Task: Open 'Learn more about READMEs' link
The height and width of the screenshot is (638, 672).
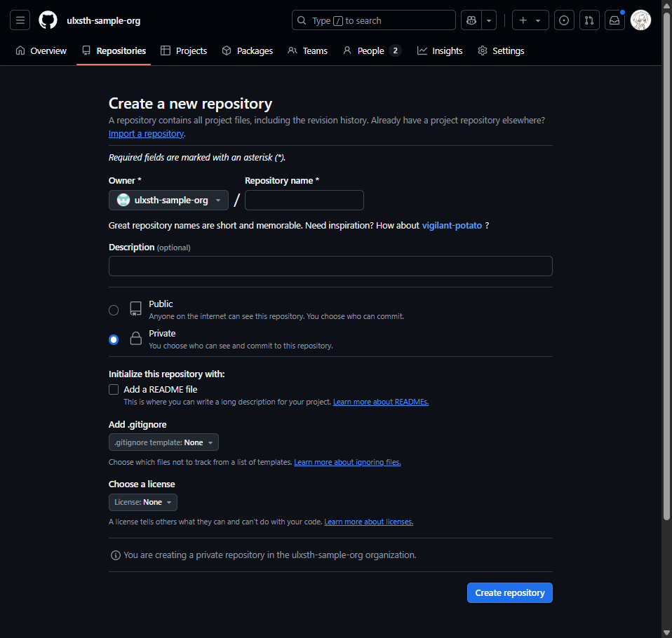Action: 381,402
